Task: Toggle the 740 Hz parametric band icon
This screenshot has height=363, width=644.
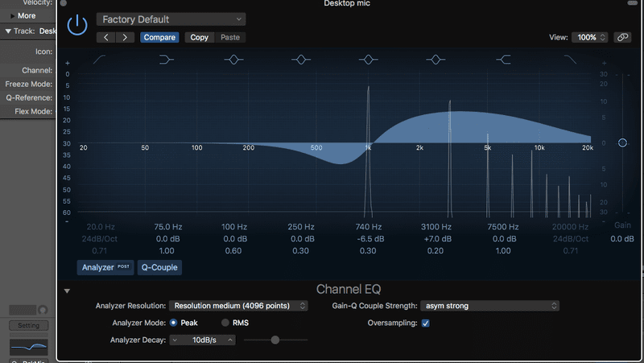Action: point(369,60)
